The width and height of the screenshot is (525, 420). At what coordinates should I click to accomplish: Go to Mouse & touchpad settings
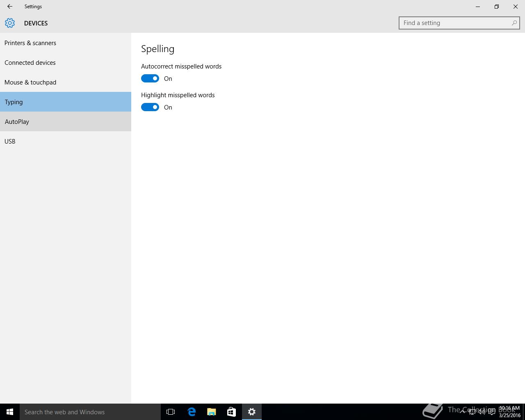coord(30,82)
